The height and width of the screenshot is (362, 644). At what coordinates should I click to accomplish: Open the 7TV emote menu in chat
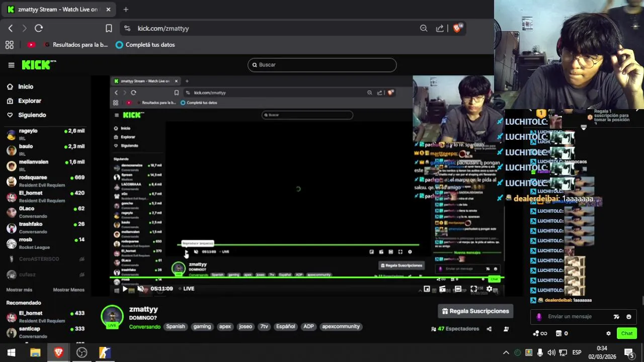coord(616,317)
